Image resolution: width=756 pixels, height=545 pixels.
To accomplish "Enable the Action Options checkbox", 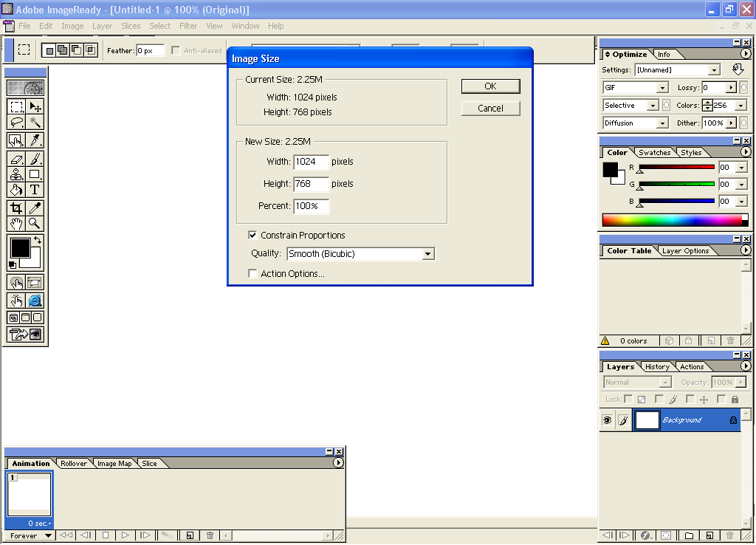I will [x=253, y=274].
